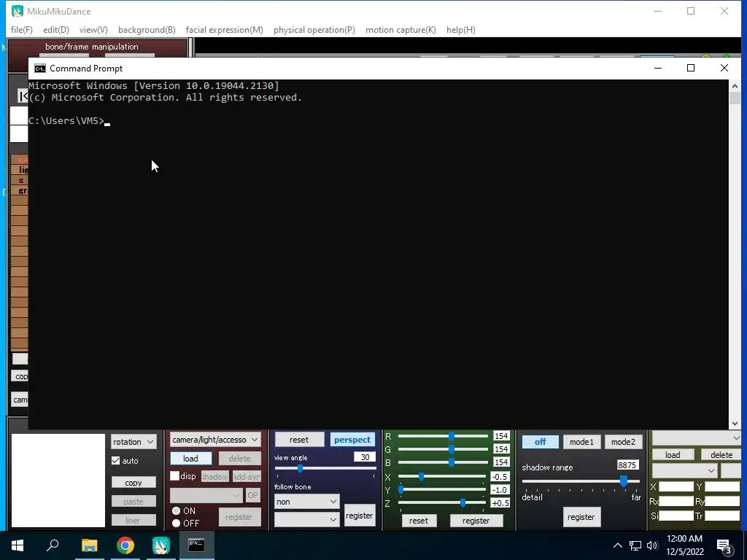
Task: Open the empty dropdown below 'non'
Action: 306,519
